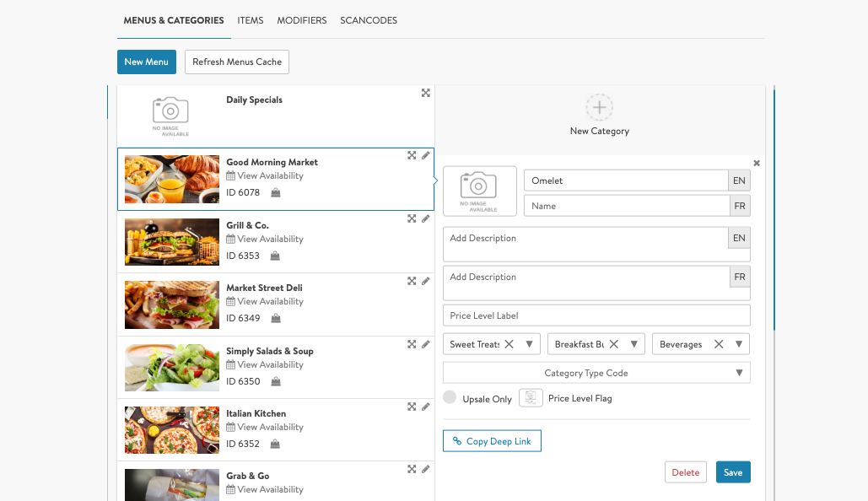Edit Good Morning Market with pencil icon
868x501 pixels.
click(426, 155)
